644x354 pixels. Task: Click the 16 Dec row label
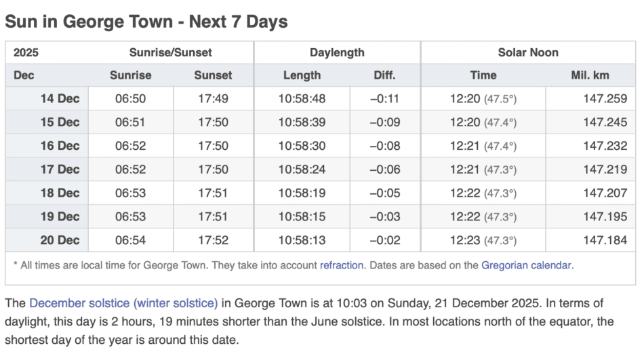[60, 146]
